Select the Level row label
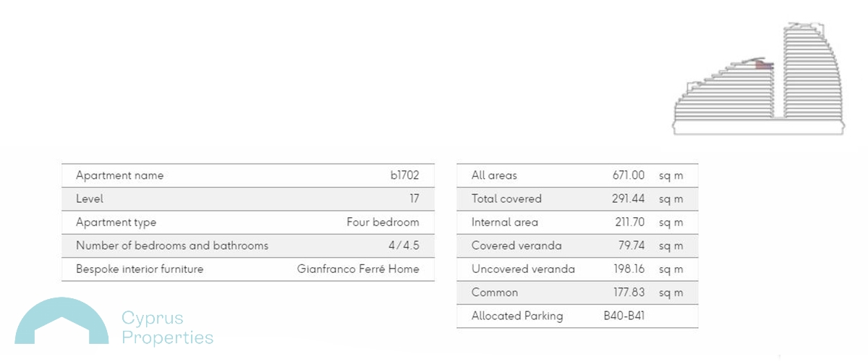This screenshot has height=362, width=868. (x=90, y=198)
